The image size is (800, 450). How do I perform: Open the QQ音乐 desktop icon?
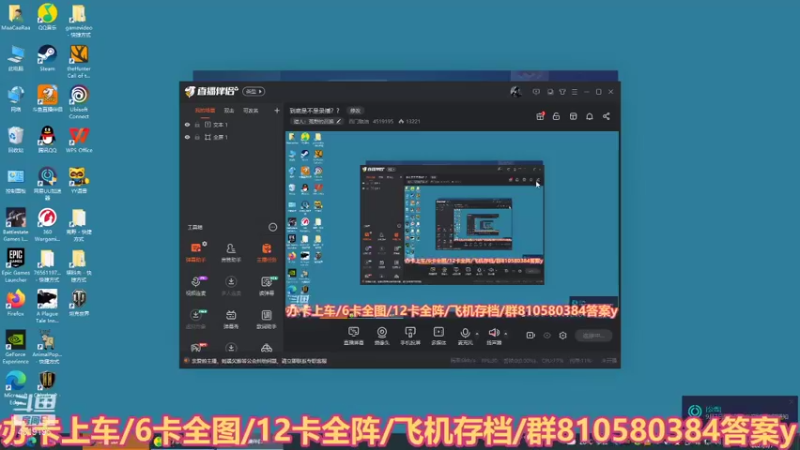pos(47,17)
